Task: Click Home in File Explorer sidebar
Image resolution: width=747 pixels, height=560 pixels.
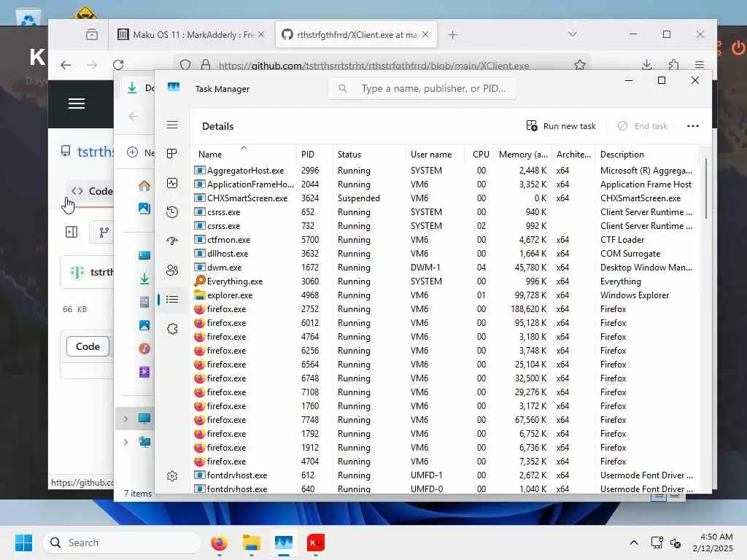Action: 144,186
